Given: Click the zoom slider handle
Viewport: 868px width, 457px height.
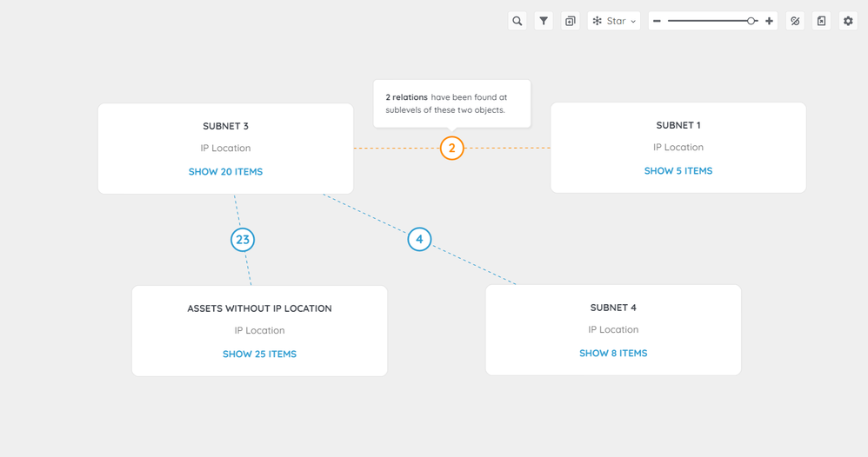Looking at the screenshot, I should click(751, 21).
